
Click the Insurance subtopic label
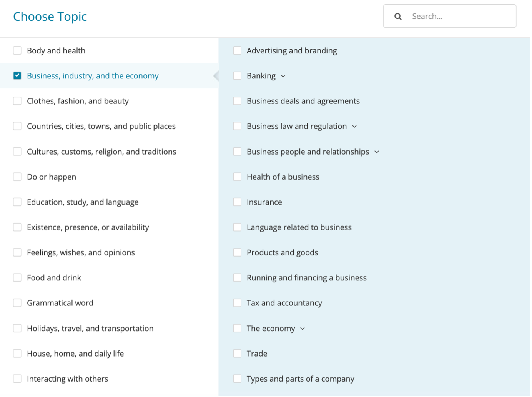pyautogui.click(x=264, y=202)
